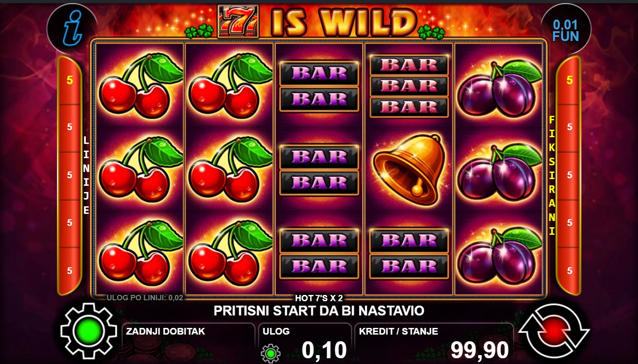Select the bottom double BAR on reel four
The width and height of the screenshot is (638, 364).
click(x=409, y=254)
